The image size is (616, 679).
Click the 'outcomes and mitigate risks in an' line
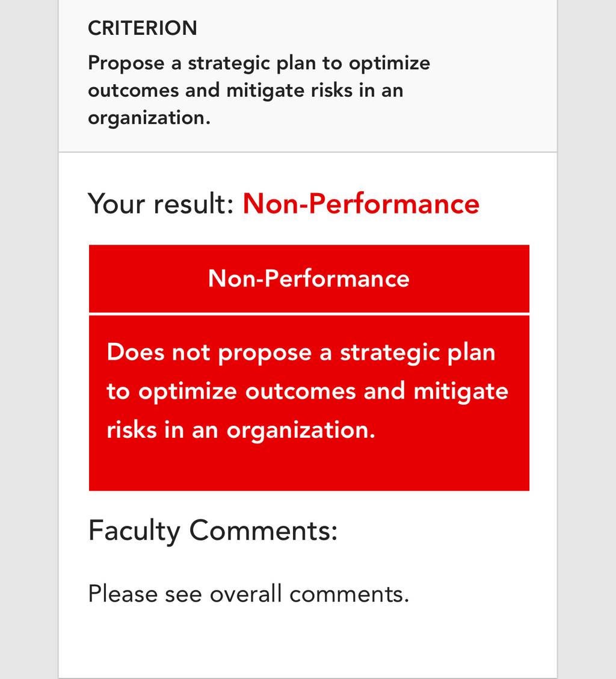[245, 90]
